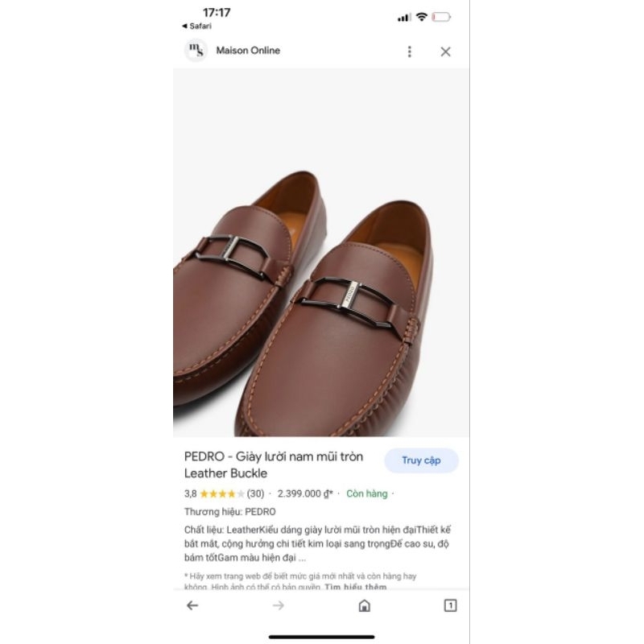Open the PEDRO Leather Buckle product title

pos(274,464)
